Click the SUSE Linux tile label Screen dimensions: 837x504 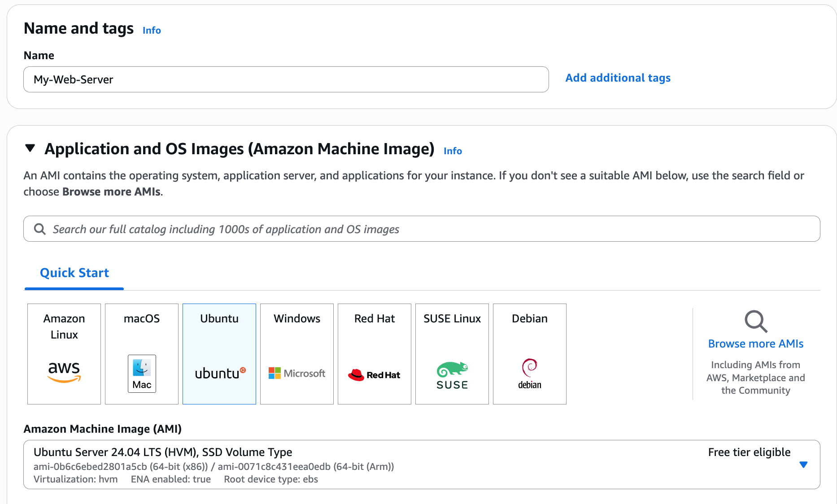click(452, 318)
